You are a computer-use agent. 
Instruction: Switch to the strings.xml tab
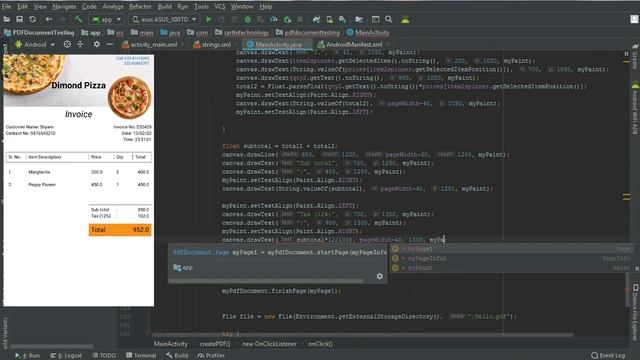[212, 44]
